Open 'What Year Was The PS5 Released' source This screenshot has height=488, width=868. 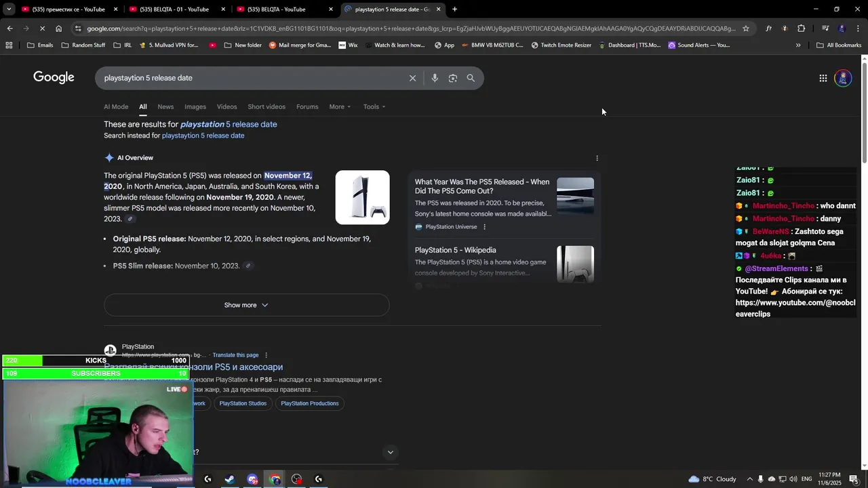[x=482, y=186]
